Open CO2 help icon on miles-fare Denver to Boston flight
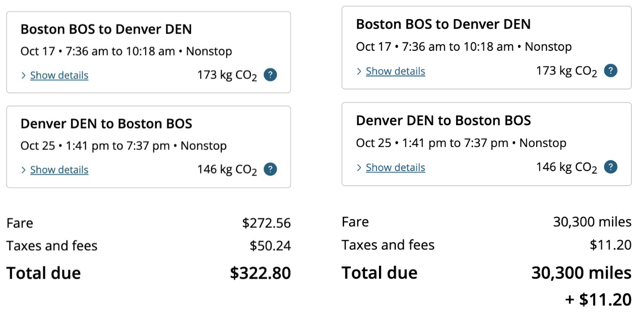This screenshot has width=644, height=320. coord(611,167)
